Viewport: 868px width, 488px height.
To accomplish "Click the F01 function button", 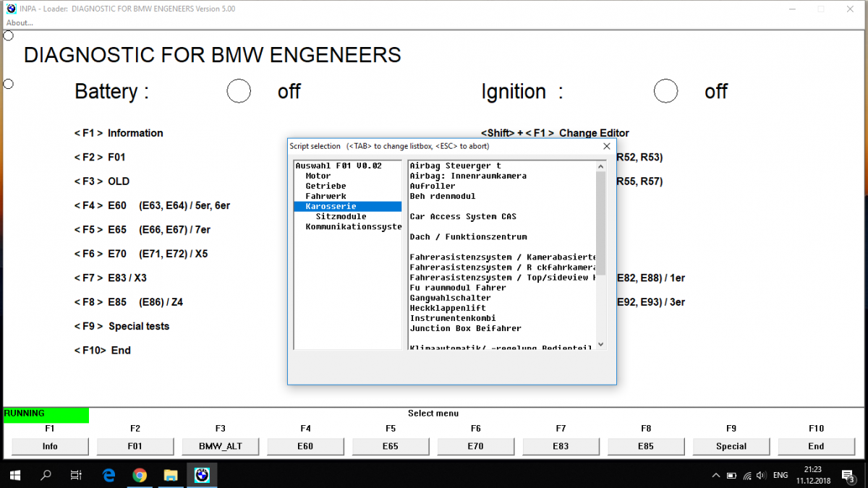I will [135, 446].
